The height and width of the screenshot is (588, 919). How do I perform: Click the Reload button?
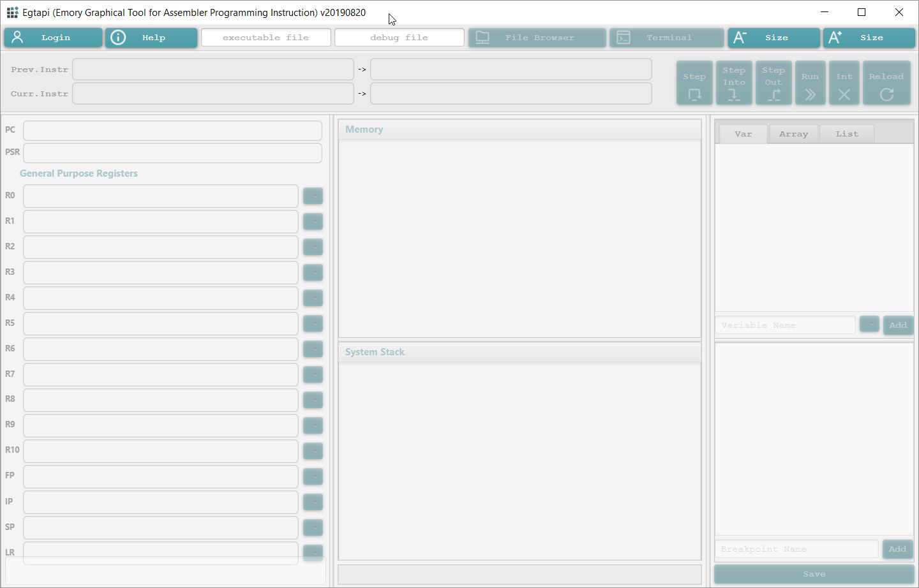[886, 83]
